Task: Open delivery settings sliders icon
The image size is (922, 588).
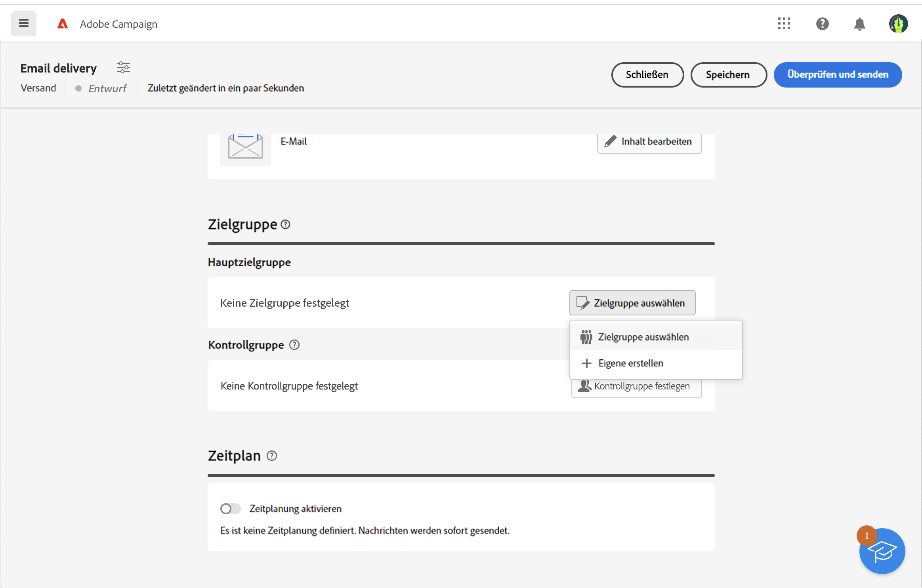Action: pyautogui.click(x=123, y=67)
